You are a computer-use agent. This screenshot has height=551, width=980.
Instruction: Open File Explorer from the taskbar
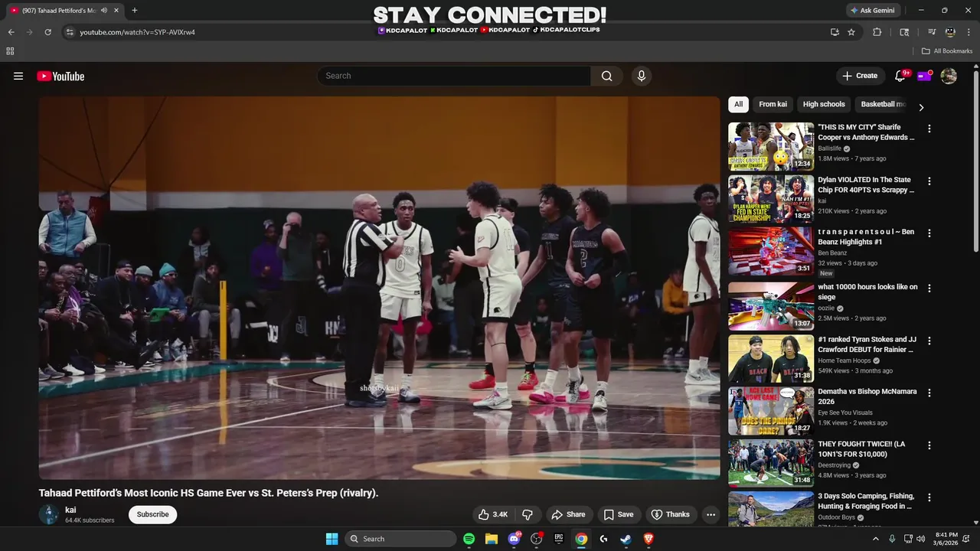[x=492, y=539]
